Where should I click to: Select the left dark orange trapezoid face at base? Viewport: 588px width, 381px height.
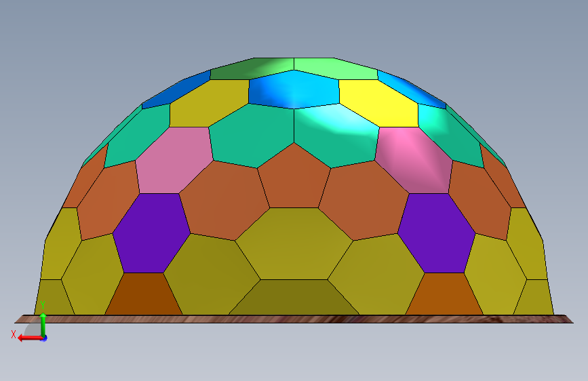pos(144,294)
